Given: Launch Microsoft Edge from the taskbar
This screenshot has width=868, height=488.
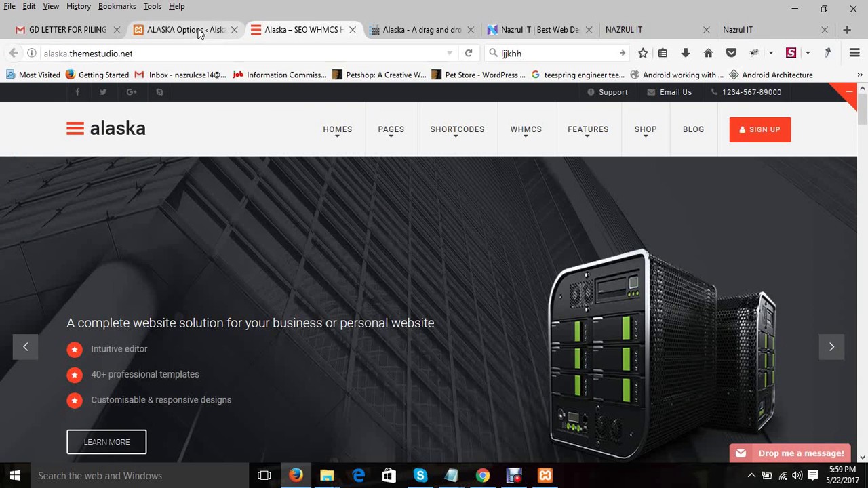Looking at the screenshot, I should [x=358, y=475].
